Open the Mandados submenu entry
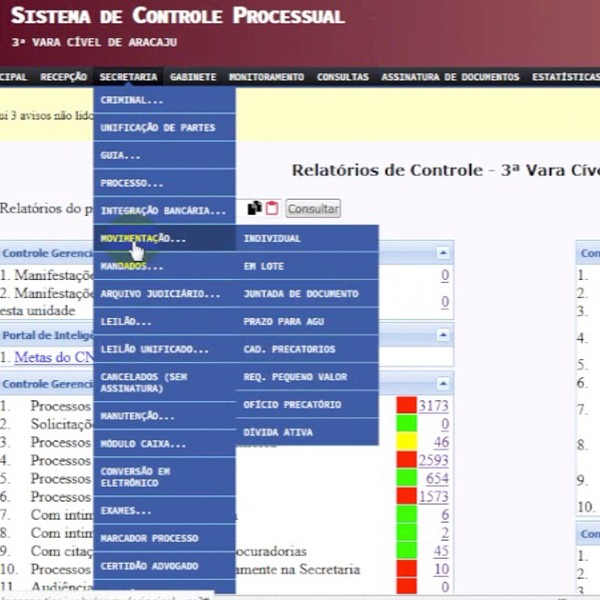The height and width of the screenshot is (600, 600). (x=131, y=267)
